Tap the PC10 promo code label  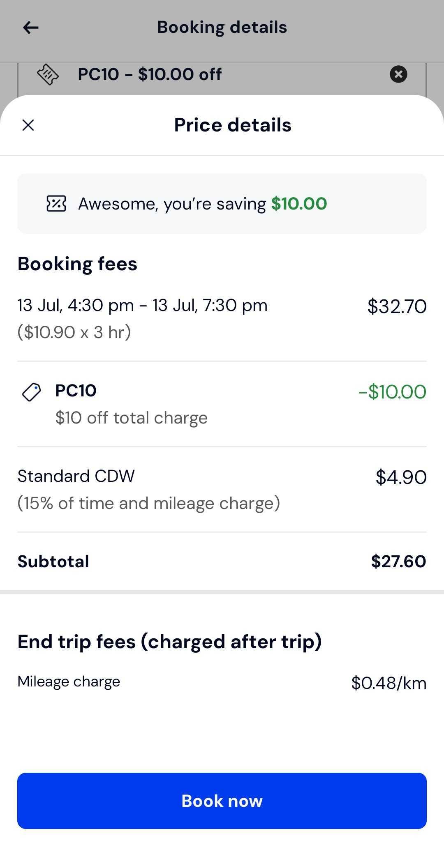tap(76, 391)
